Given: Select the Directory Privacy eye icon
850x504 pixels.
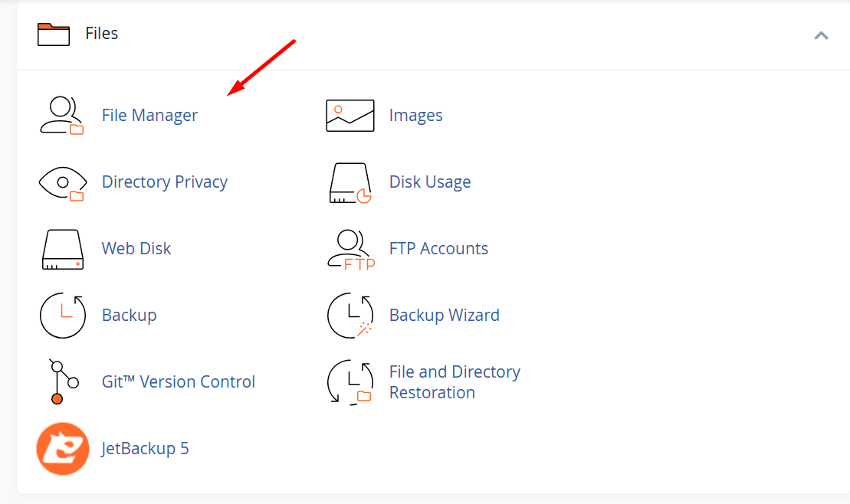Looking at the screenshot, I should click(x=61, y=182).
